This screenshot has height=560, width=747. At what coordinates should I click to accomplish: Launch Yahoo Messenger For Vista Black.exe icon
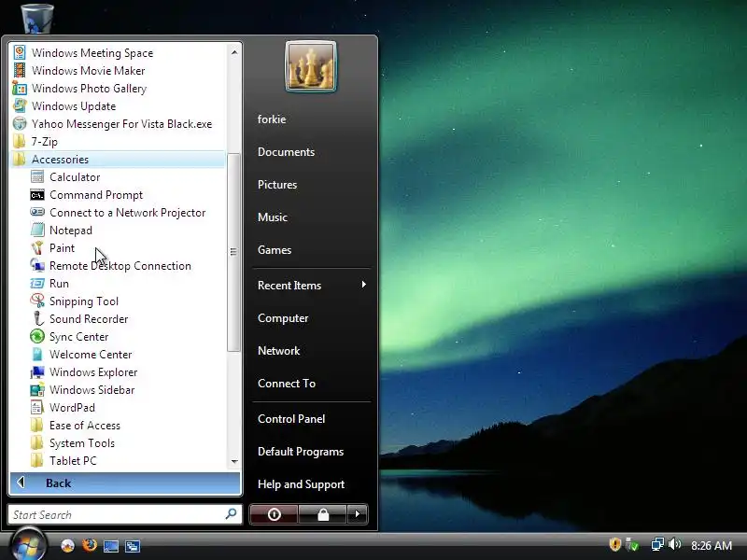tap(20, 123)
